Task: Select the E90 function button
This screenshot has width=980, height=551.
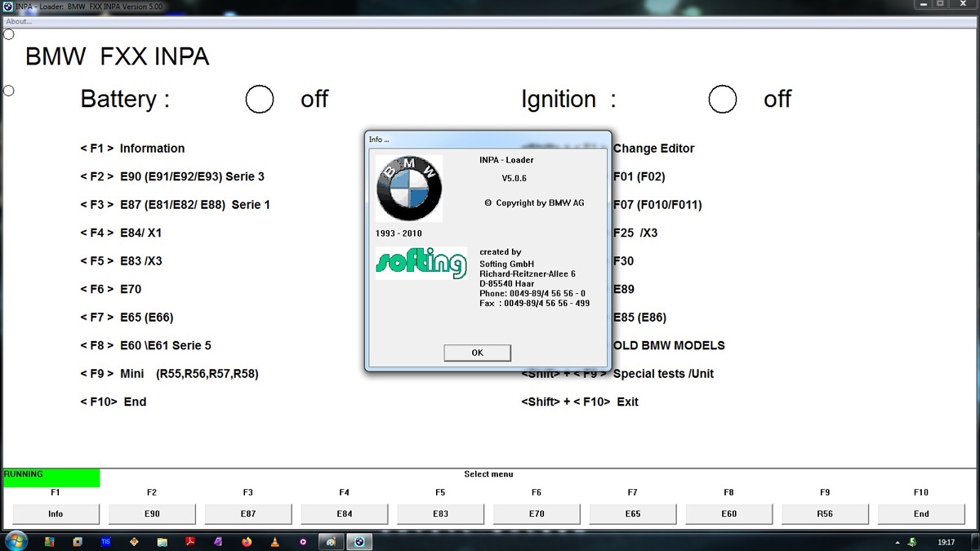Action: (x=152, y=513)
